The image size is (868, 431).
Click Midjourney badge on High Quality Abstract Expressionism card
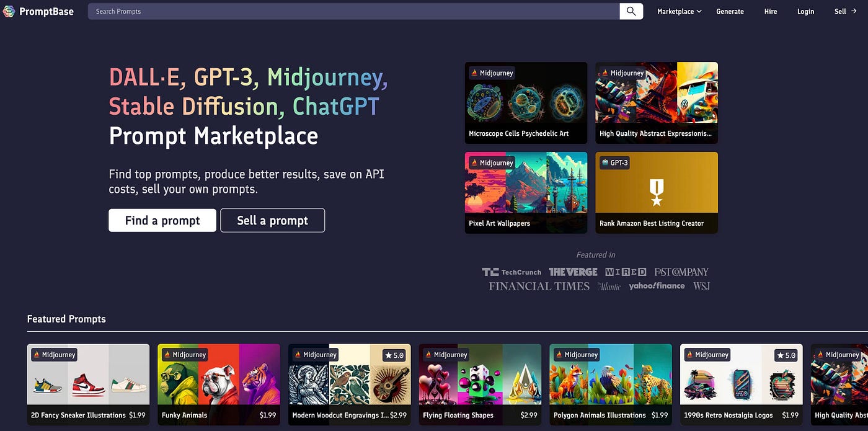[x=623, y=73]
